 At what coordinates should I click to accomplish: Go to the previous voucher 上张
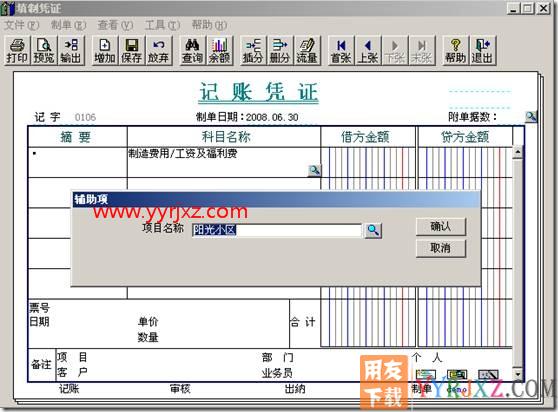click(368, 51)
